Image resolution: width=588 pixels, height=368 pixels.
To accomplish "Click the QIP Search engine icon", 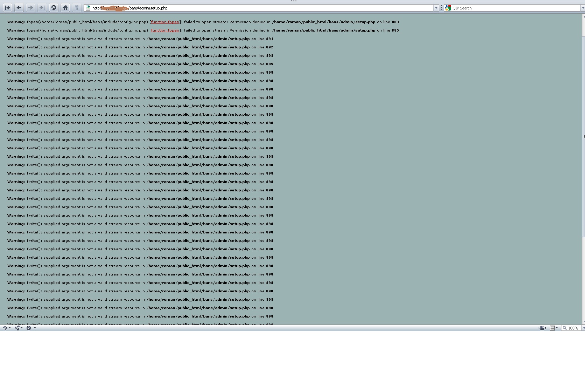I will 448,8.
